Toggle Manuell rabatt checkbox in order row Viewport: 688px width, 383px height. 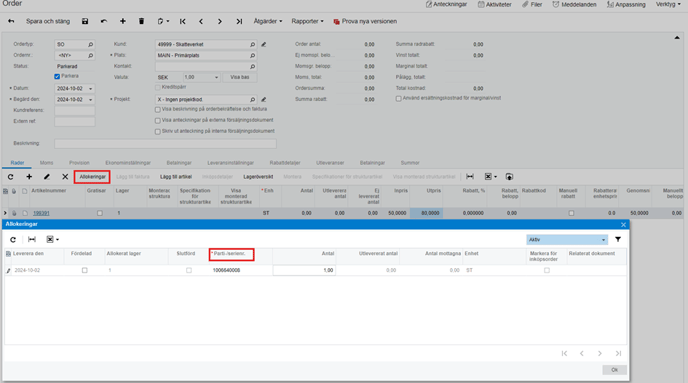pos(571,213)
